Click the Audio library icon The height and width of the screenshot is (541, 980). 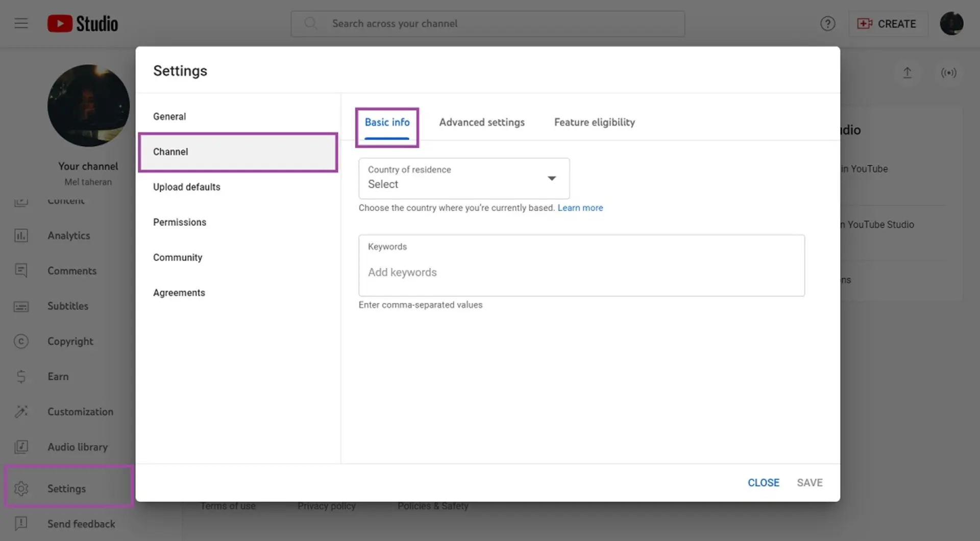pyautogui.click(x=21, y=447)
